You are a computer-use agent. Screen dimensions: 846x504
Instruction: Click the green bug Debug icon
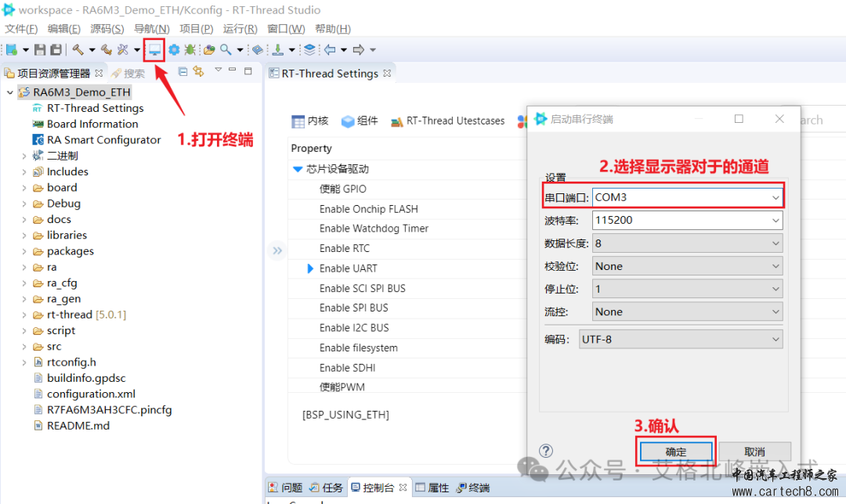(x=190, y=49)
